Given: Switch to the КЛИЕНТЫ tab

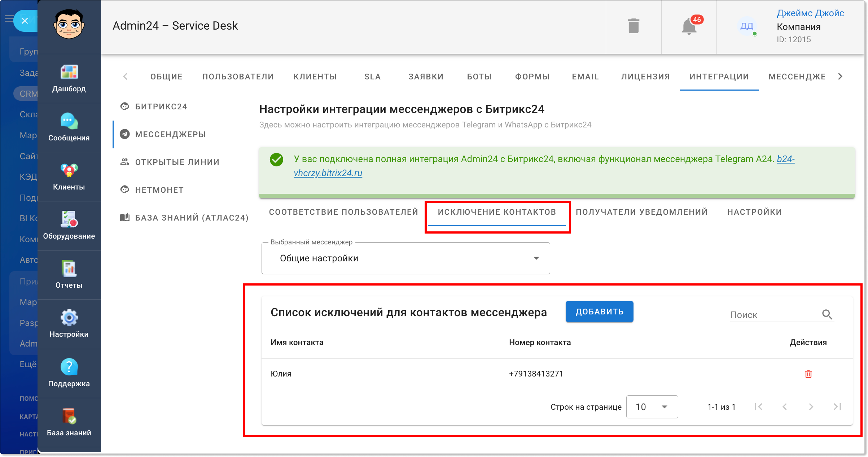Looking at the screenshot, I should (x=315, y=77).
